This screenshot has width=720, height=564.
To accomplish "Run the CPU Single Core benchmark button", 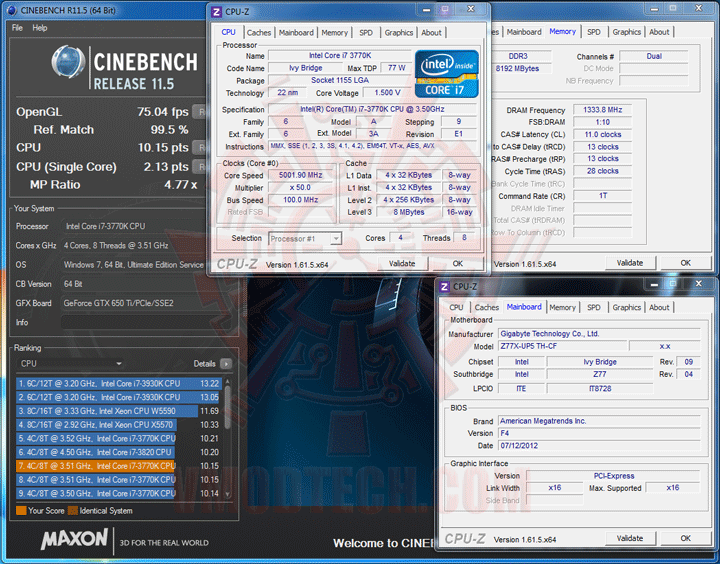I will (199, 166).
